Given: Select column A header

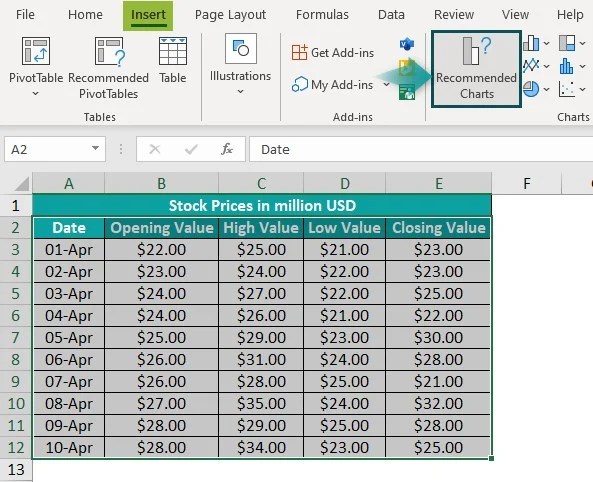Looking at the screenshot, I should (x=69, y=183).
